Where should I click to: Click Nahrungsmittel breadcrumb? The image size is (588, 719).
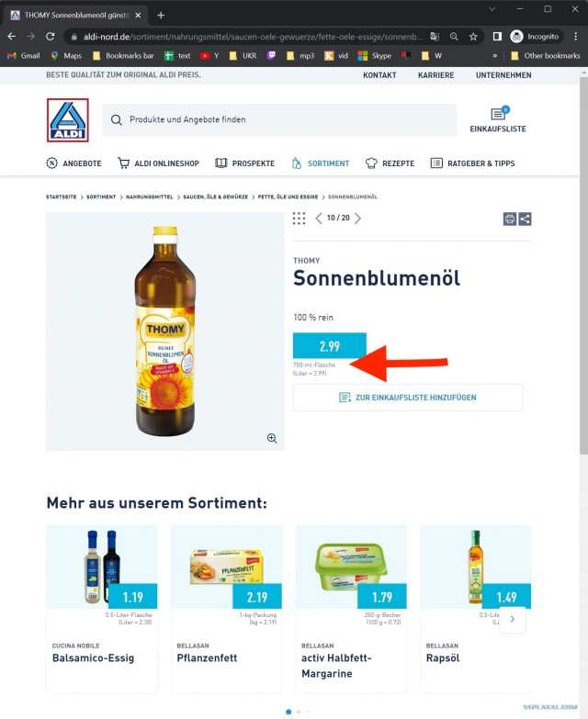(150, 197)
